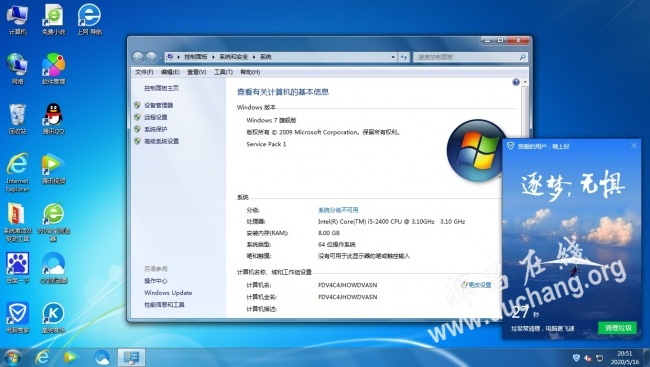
Task: Select the 查看有关计算机的基本信息 heading
Action: coord(283,92)
